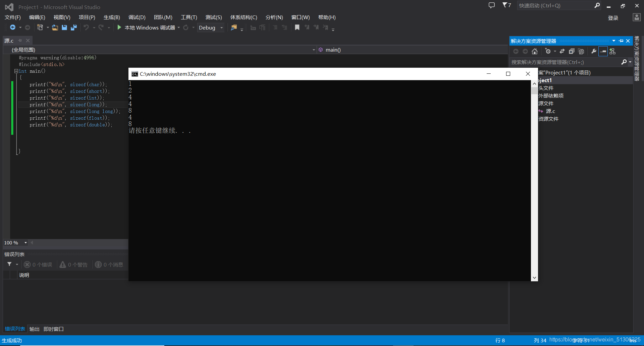Save the current file with floppy icon
The width and height of the screenshot is (644, 346).
(64, 27)
